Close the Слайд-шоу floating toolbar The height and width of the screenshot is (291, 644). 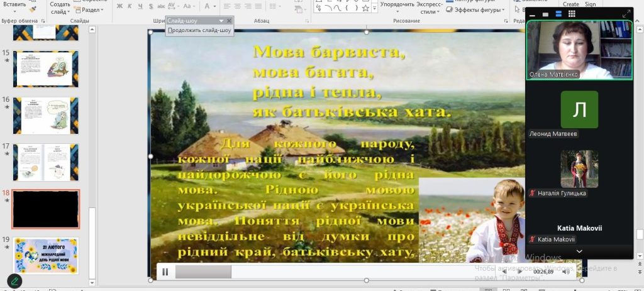(229, 21)
